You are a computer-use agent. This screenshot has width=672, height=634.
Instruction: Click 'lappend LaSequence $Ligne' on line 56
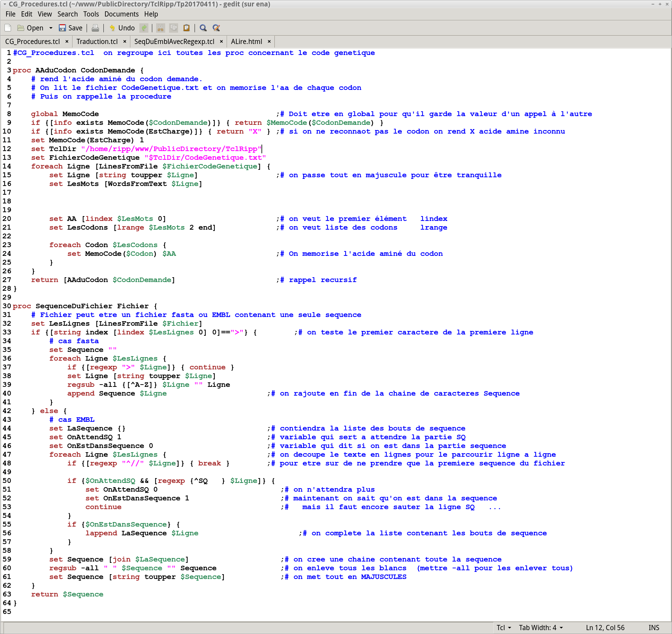(142, 533)
